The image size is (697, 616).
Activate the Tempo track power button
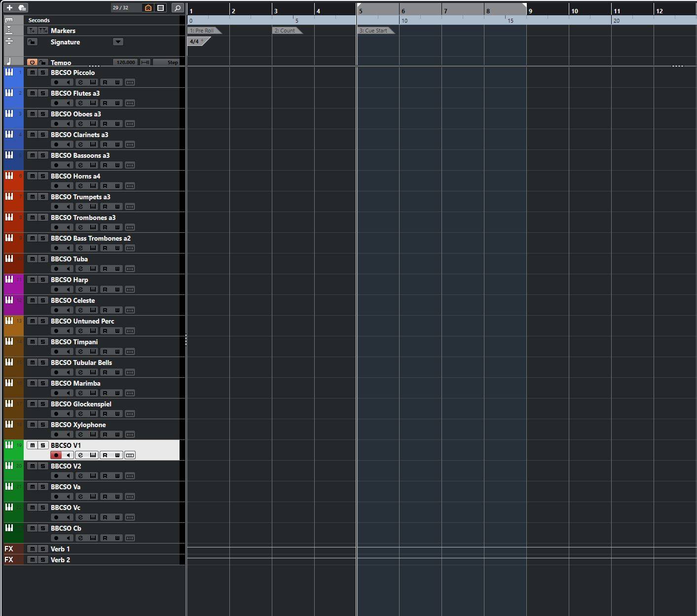(x=32, y=62)
